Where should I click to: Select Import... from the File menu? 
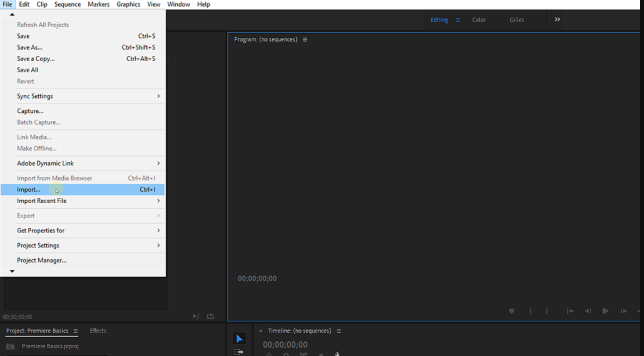point(28,189)
